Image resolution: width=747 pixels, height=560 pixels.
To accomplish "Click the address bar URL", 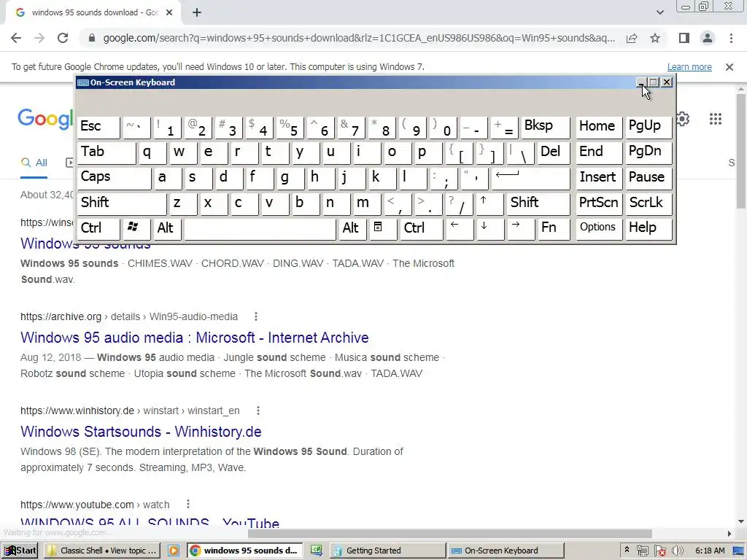I will pyautogui.click(x=359, y=38).
